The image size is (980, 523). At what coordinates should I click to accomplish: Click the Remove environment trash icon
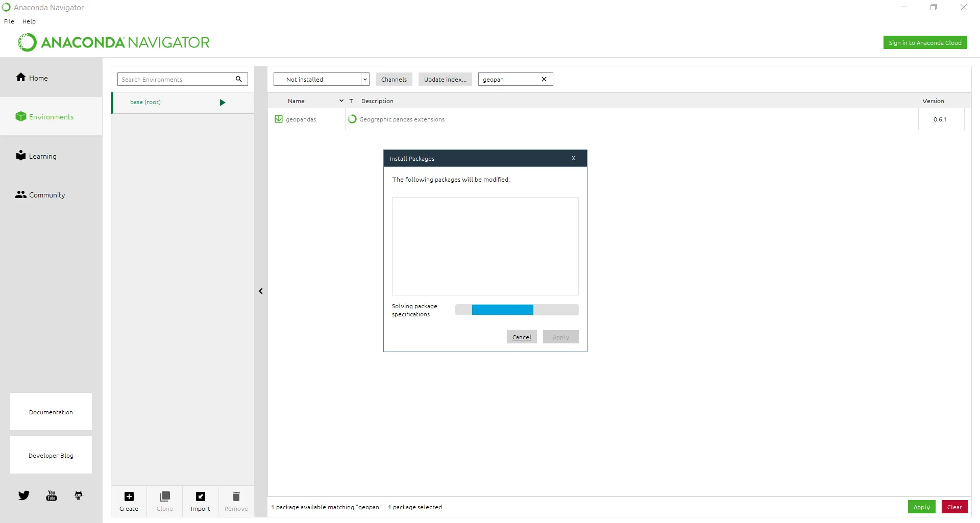[x=236, y=496]
